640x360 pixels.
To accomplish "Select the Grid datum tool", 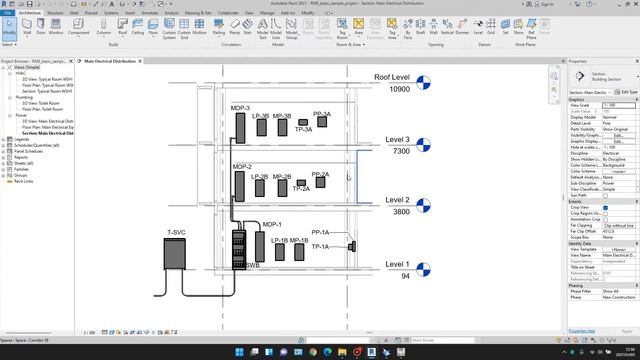I will tap(491, 27).
